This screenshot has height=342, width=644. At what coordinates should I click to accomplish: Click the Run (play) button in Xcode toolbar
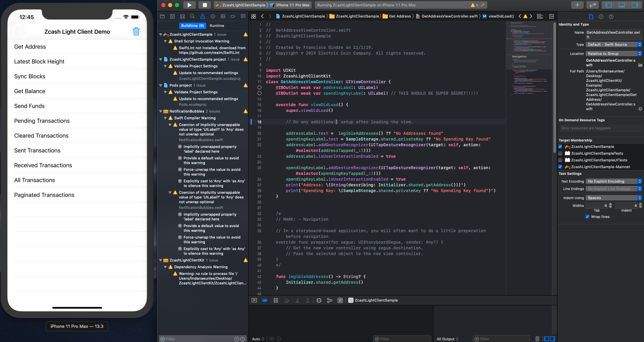click(189, 5)
